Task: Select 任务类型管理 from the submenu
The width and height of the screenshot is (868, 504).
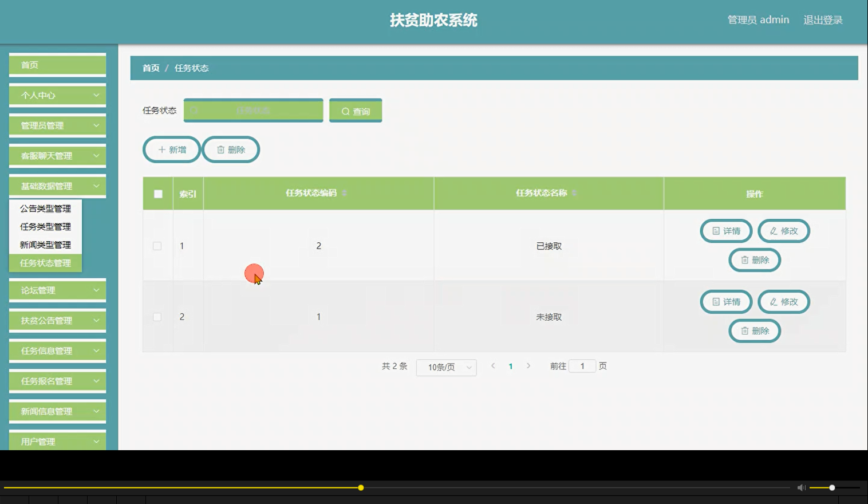Action: (45, 226)
